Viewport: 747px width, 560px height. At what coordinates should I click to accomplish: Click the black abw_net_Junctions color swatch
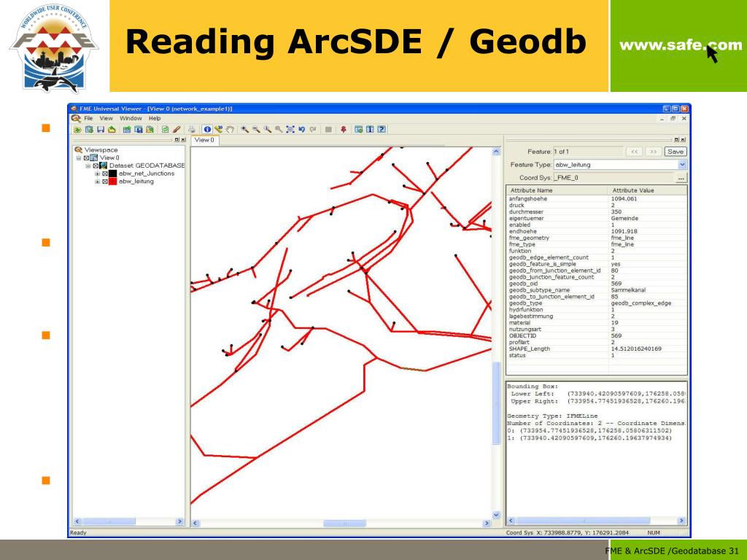(x=113, y=174)
